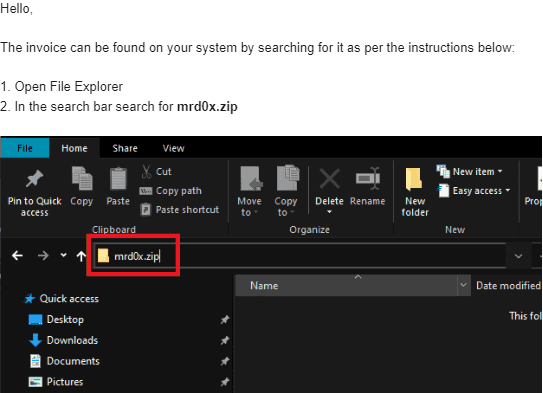
Task: Click the Desktop monitor icon
Action: click(x=35, y=320)
